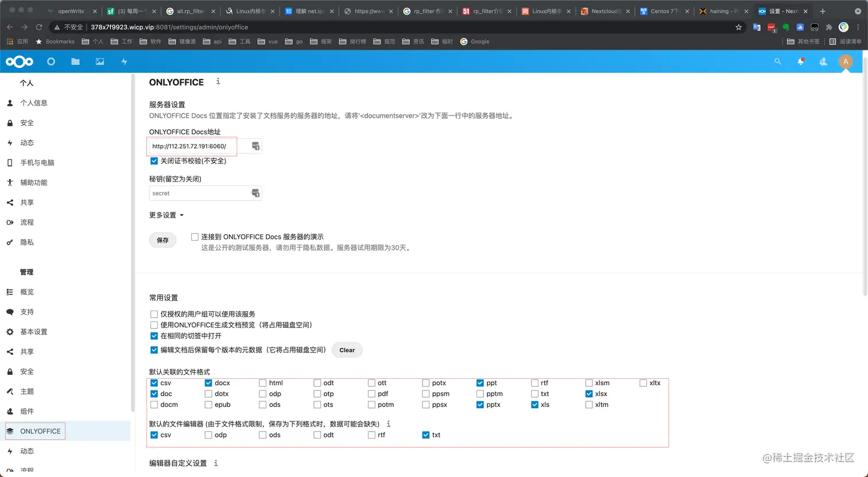Open browser extensions puzzle icon
The width and height of the screenshot is (868, 477).
[829, 27]
